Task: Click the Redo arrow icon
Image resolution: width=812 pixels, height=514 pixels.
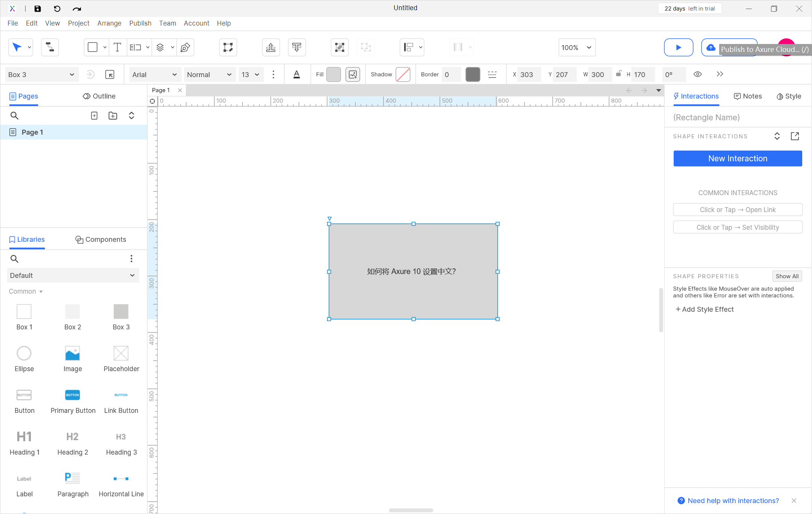Action: 77,9
